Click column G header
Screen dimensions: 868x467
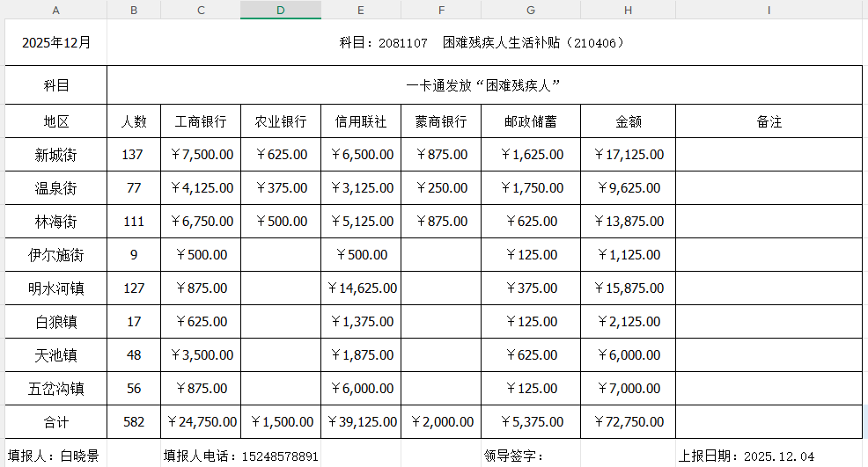(x=530, y=10)
